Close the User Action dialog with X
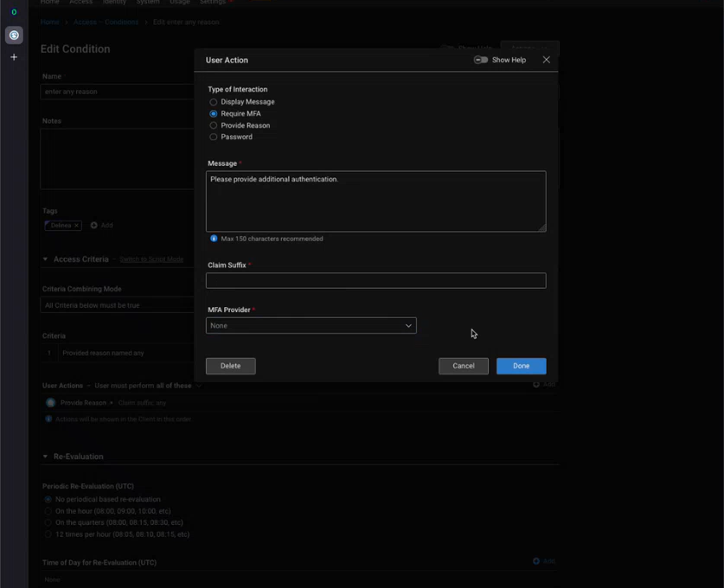 [x=546, y=60]
